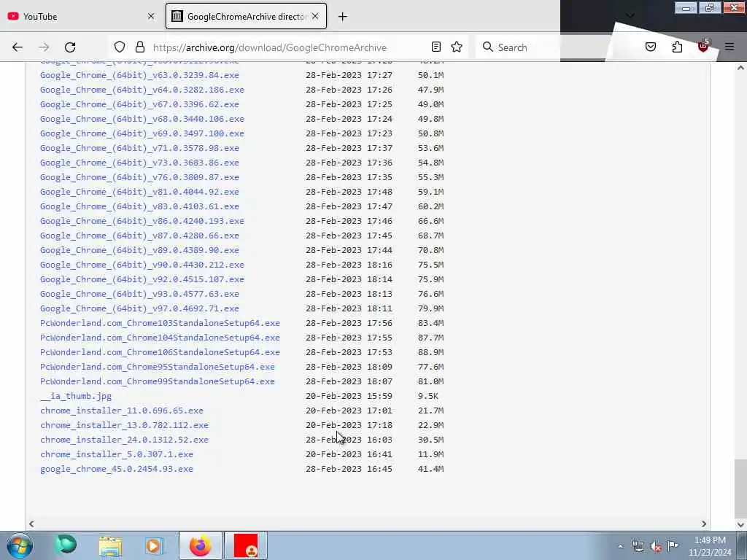
Task: Download Google_Chrome_(64bit)_v67.0.3396.62.exe
Action: tap(139, 104)
